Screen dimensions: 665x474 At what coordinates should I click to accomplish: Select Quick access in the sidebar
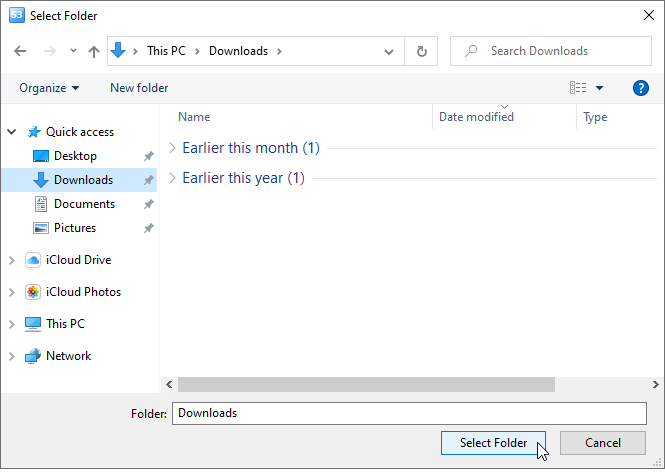tap(80, 132)
